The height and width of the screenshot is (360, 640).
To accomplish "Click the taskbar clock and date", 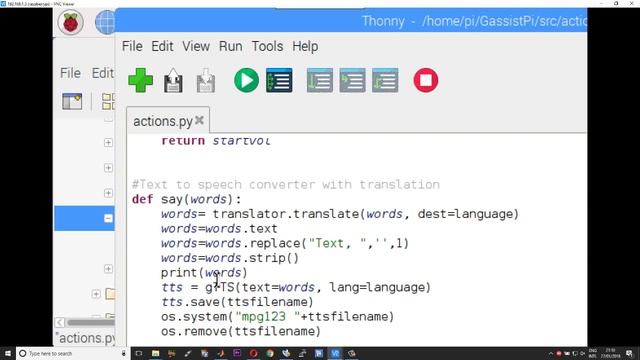I will 611,353.
